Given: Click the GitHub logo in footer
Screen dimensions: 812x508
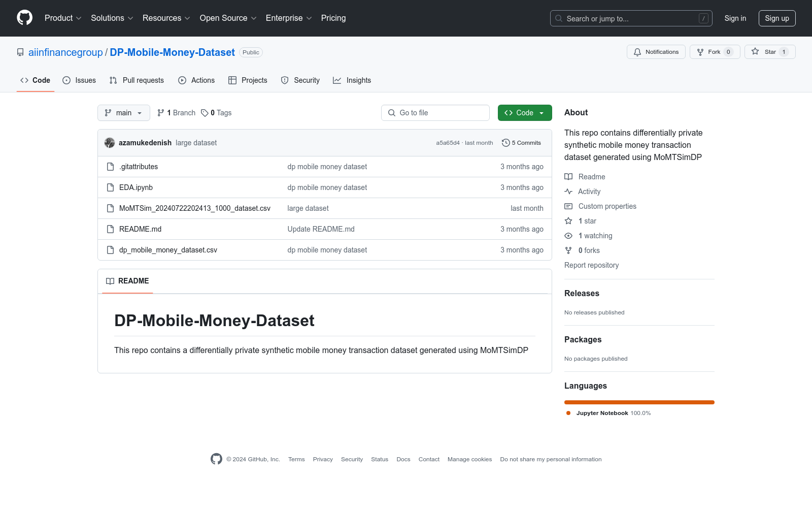Looking at the screenshot, I should (216, 459).
